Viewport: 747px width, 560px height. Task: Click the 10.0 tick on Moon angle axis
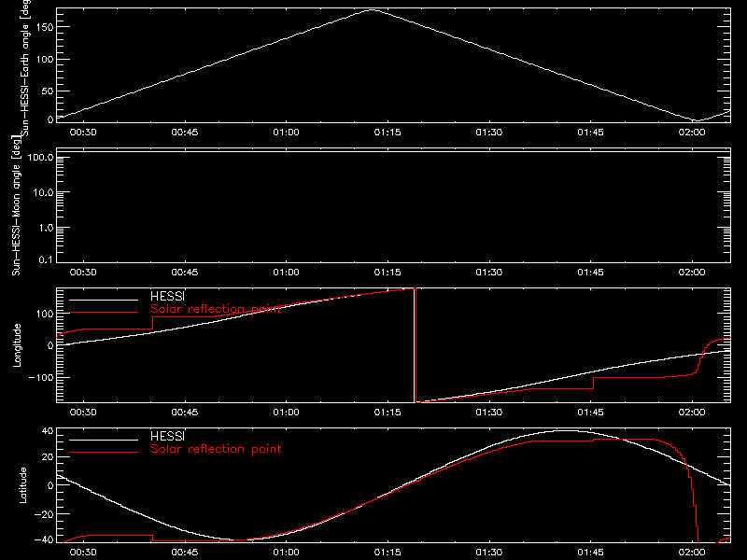(x=43, y=193)
